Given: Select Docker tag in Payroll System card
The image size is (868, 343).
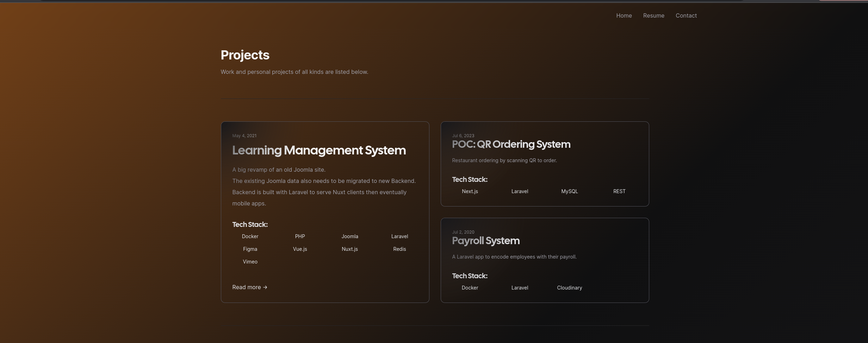Looking at the screenshot, I should (x=470, y=288).
